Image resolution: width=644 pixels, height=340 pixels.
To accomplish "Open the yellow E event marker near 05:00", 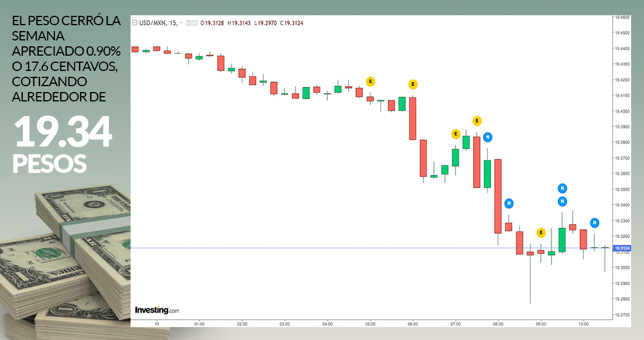I will pos(370,81).
